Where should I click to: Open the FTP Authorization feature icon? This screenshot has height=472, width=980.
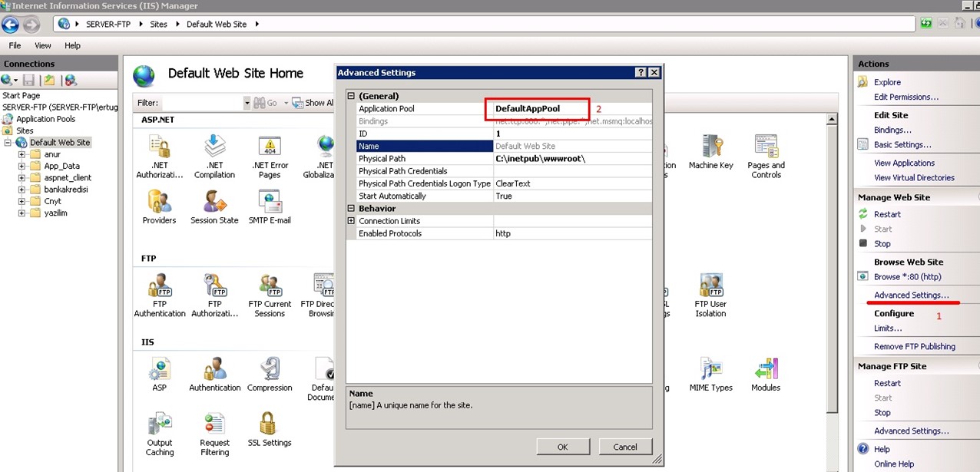[214, 295]
